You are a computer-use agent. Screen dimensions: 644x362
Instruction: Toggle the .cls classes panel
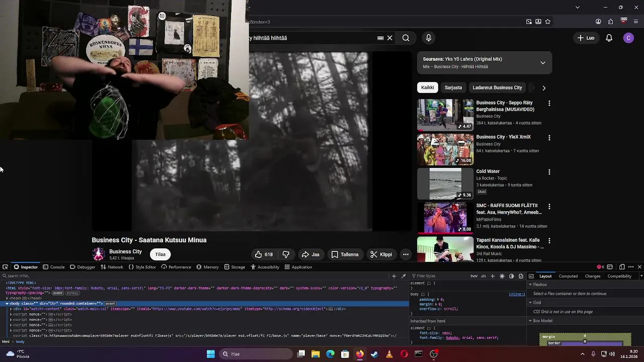click(x=484, y=276)
